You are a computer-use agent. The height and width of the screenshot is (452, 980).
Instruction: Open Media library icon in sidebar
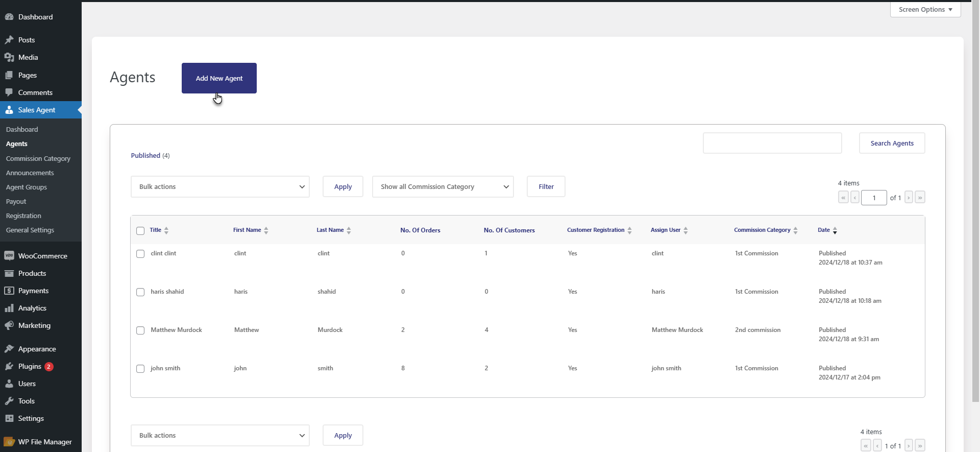coord(9,57)
